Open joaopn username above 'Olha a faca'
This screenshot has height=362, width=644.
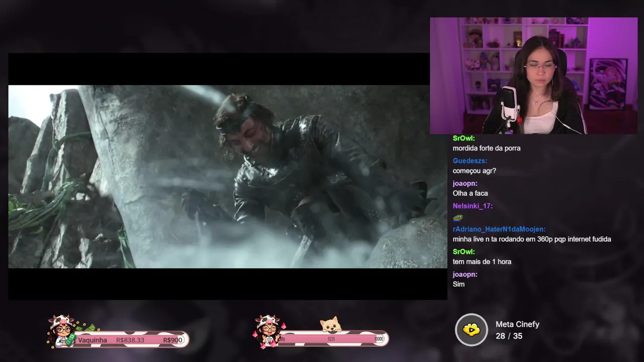coord(465,184)
